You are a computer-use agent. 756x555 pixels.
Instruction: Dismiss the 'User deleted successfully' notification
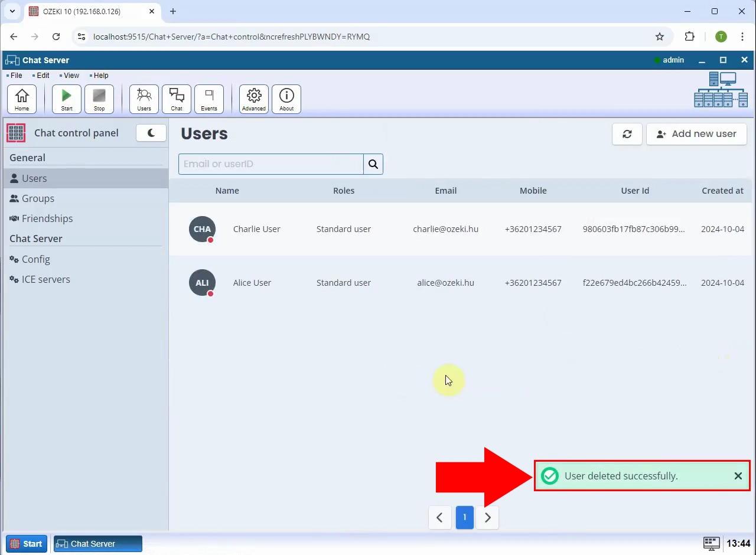coord(738,476)
